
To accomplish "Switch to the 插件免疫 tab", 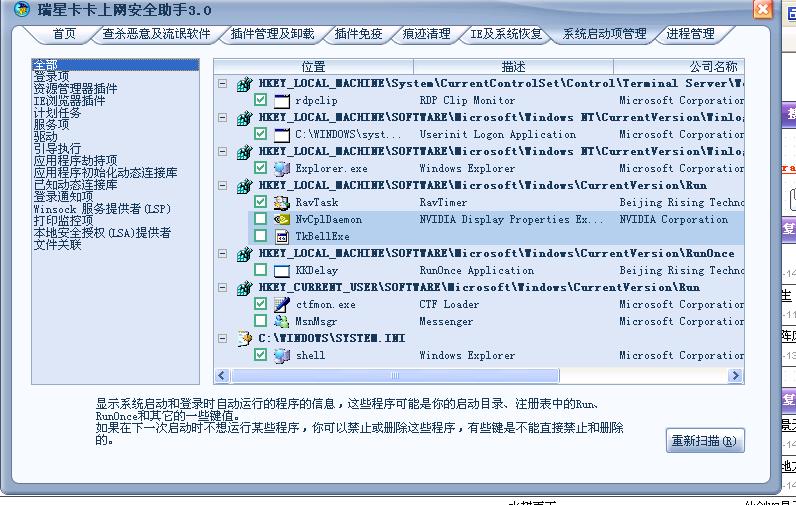I will point(358,34).
